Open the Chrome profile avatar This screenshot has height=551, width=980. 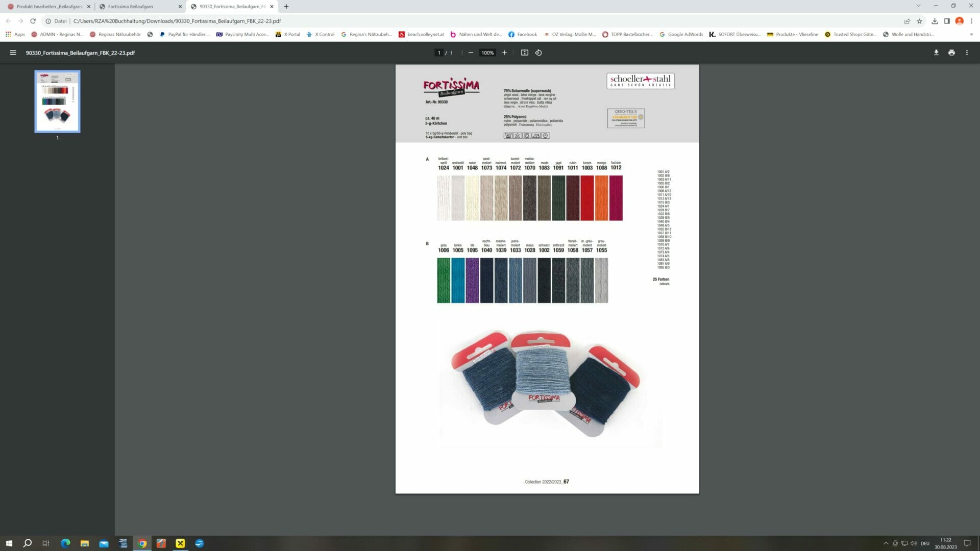click(959, 21)
